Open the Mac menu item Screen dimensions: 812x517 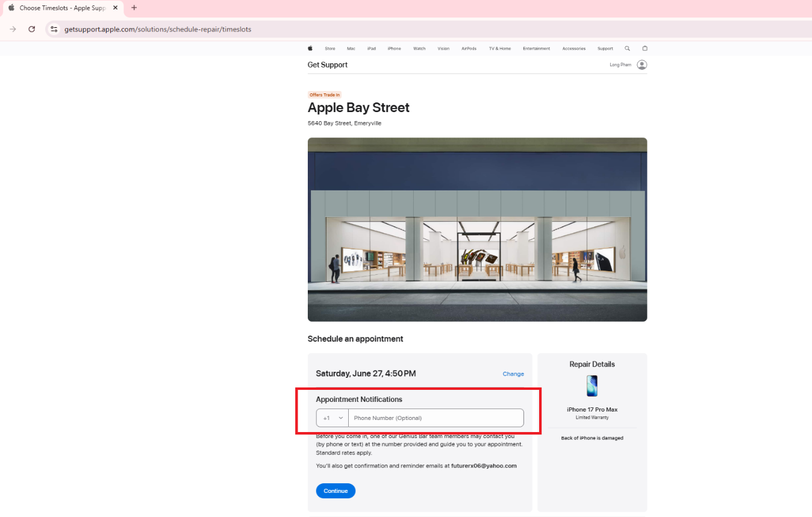351,48
